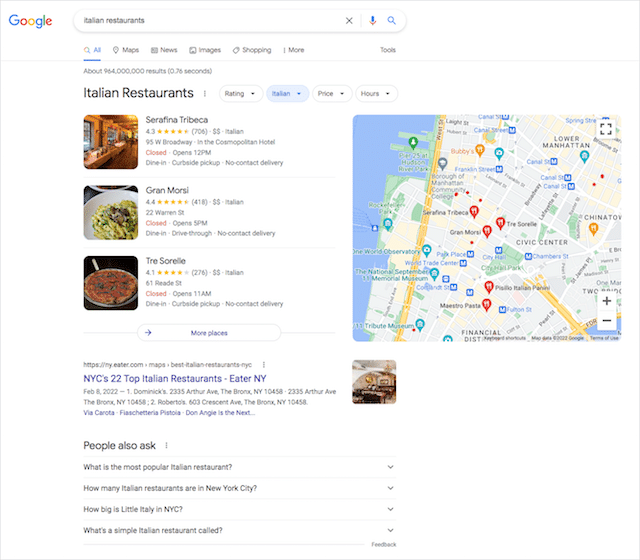Screen dimensions: 640x560
Task: Clear the search box with X icon
Action: [349, 20]
